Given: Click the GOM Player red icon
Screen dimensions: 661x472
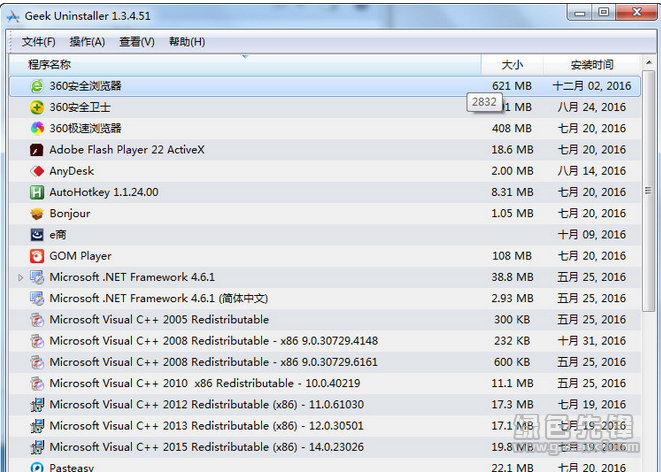Looking at the screenshot, I should [x=37, y=256].
